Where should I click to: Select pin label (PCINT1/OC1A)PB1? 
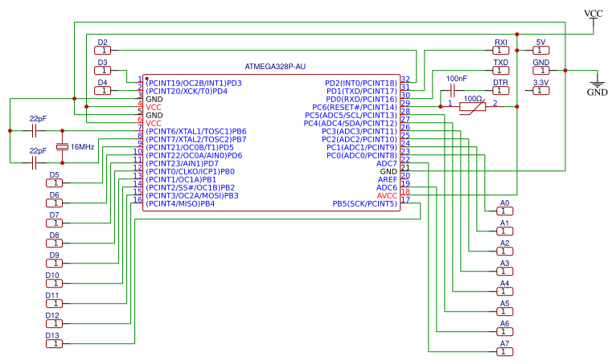click(181, 180)
